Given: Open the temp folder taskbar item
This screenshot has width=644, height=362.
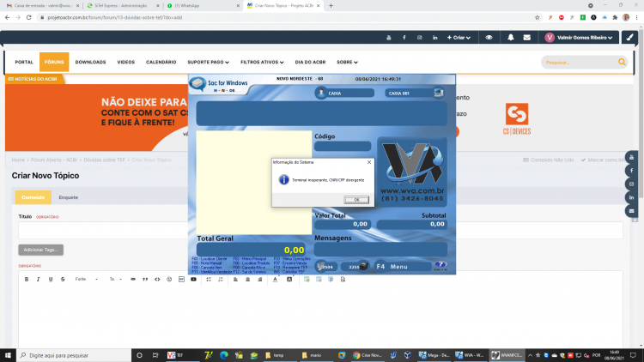Looking at the screenshot, I should 275,355.
